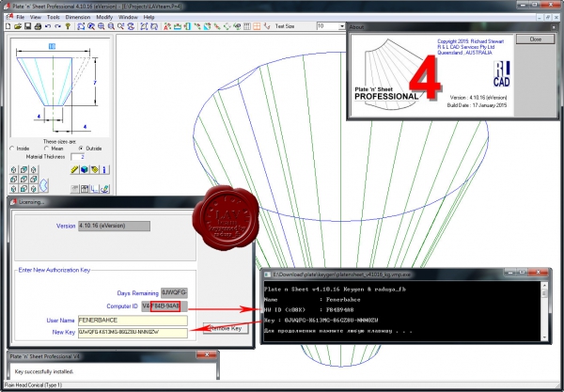This screenshot has height=392, width=564.
Task: Click the 'Build Date : 17 January 2015' text
Action: pos(477,105)
